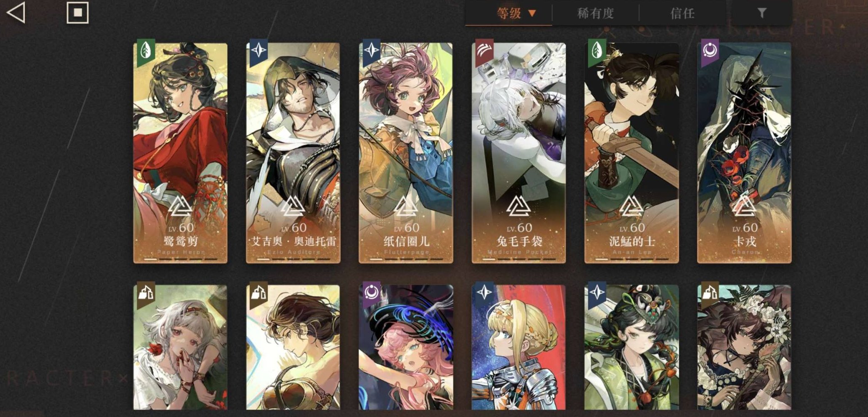Click the 鹭鸶剪 name label

pos(181,241)
